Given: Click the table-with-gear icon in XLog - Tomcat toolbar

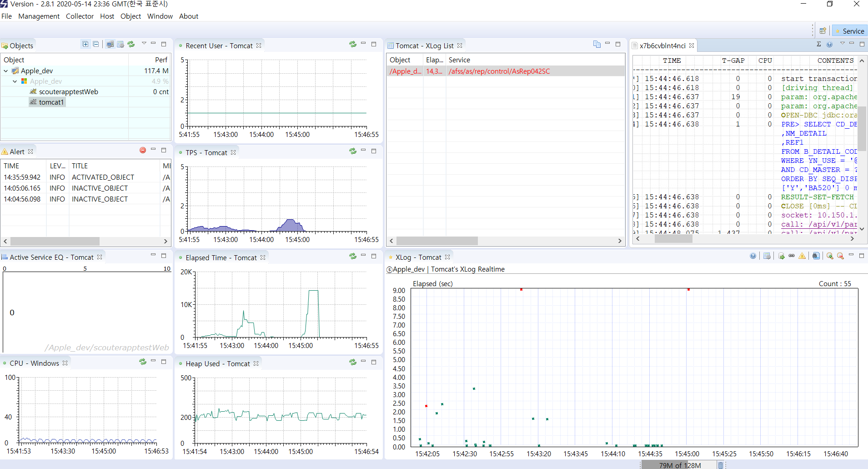Looking at the screenshot, I should (767, 256).
